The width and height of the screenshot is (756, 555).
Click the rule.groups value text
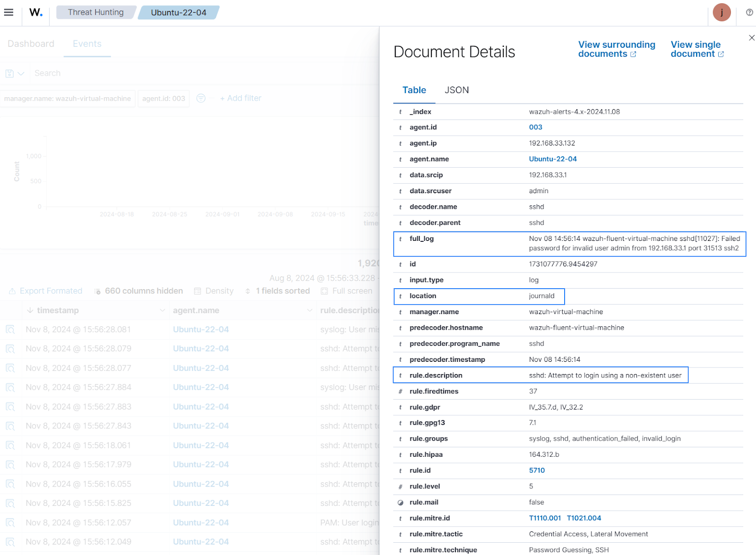coord(605,439)
